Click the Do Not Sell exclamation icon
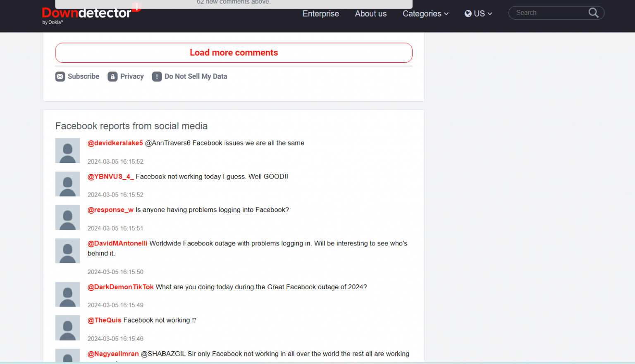Image resolution: width=635 pixels, height=364 pixels. click(157, 76)
